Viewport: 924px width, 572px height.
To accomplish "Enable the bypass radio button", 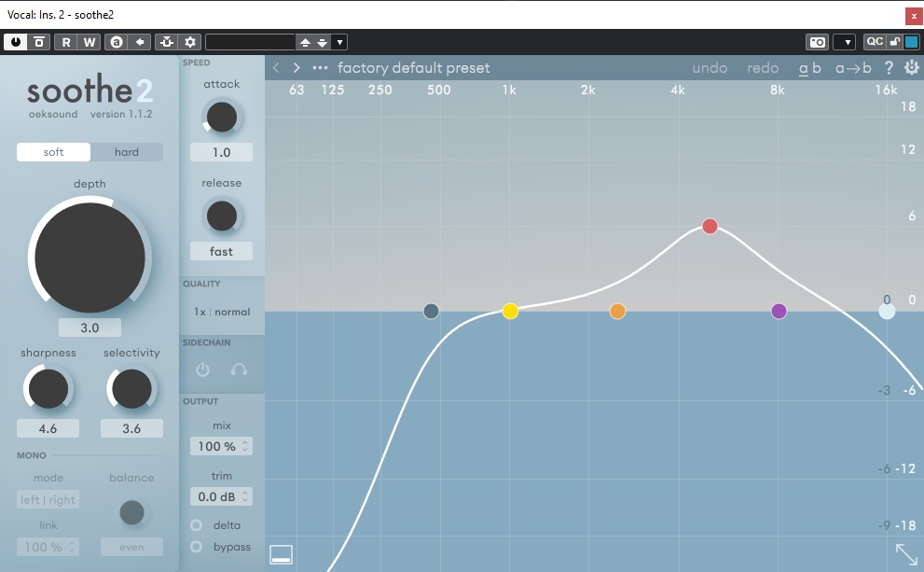I will tap(196, 547).
